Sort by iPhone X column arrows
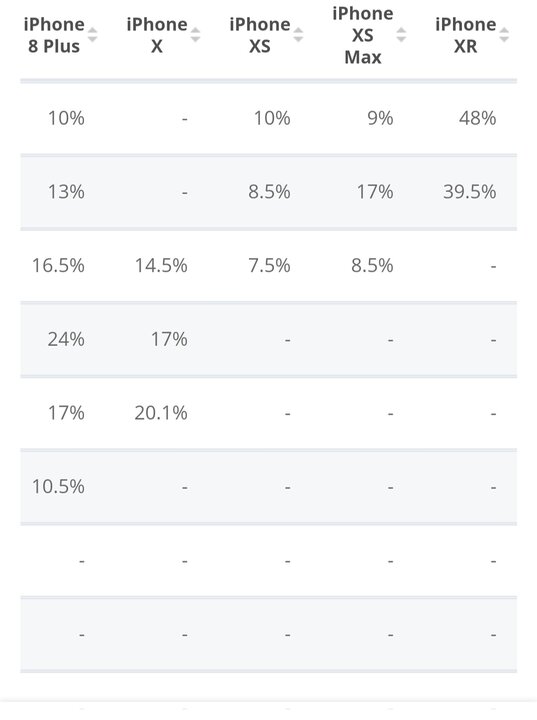 point(195,35)
